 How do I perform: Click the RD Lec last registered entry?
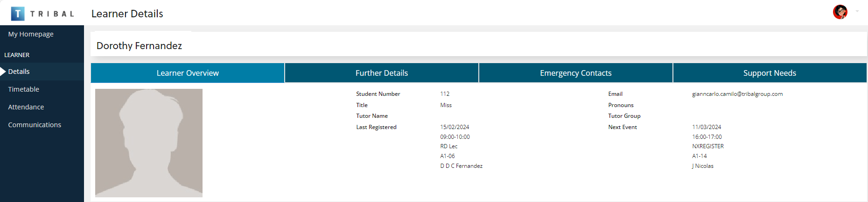pos(449,146)
